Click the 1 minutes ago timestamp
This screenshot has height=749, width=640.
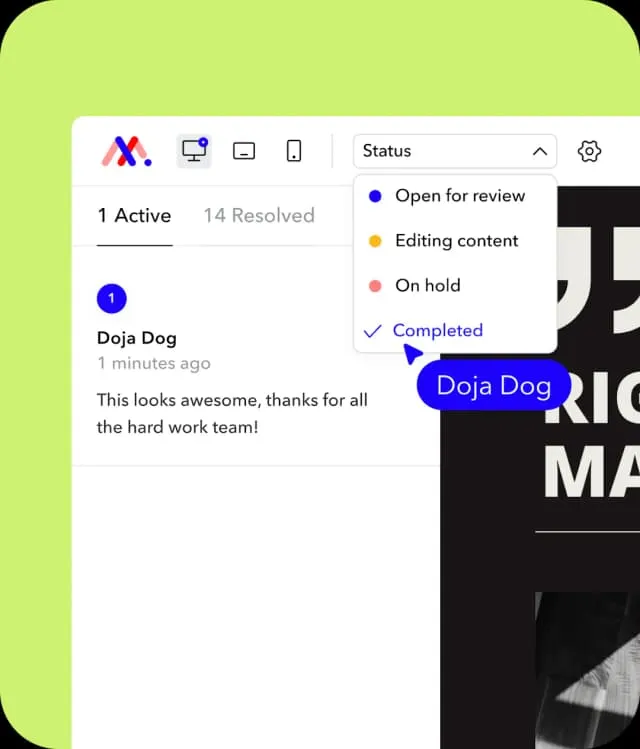pos(154,364)
